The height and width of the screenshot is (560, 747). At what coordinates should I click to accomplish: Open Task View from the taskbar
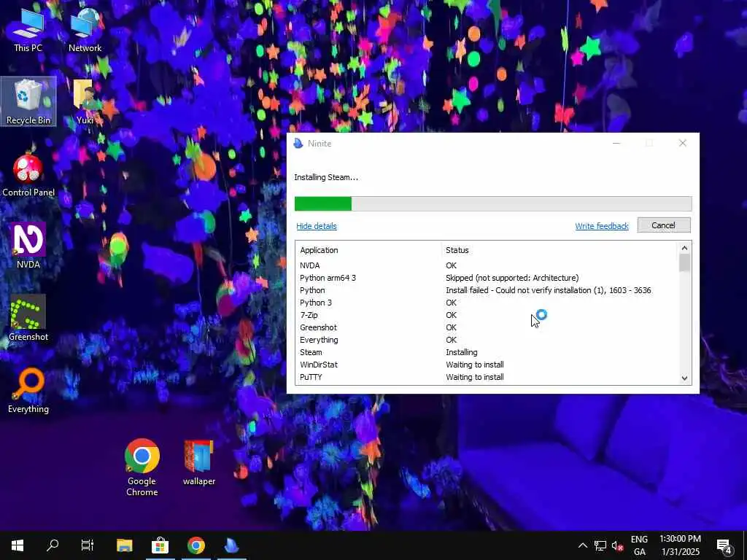click(x=88, y=545)
